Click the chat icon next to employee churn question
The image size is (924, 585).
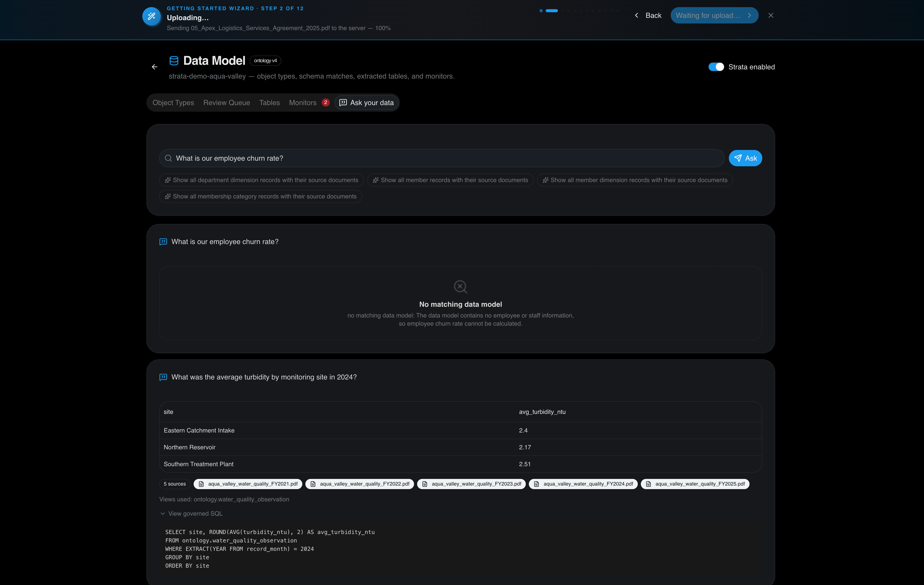tap(163, 242)
